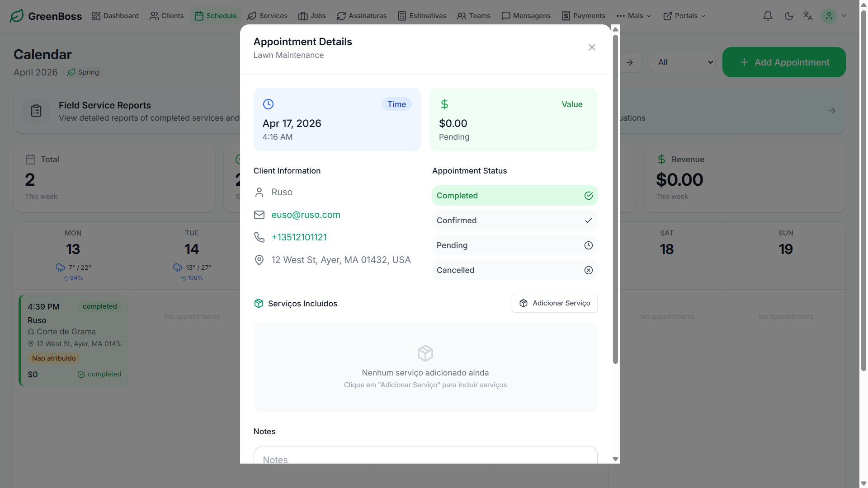This screenshot has width=868, height=488.
Task: Open the All filter dropdown
Action: pos(682,62)
